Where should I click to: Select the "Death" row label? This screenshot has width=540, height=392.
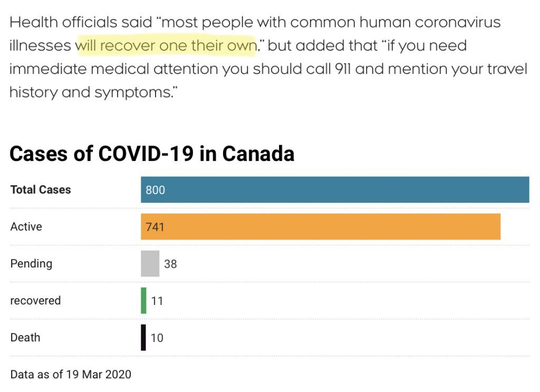click(25, 338)
